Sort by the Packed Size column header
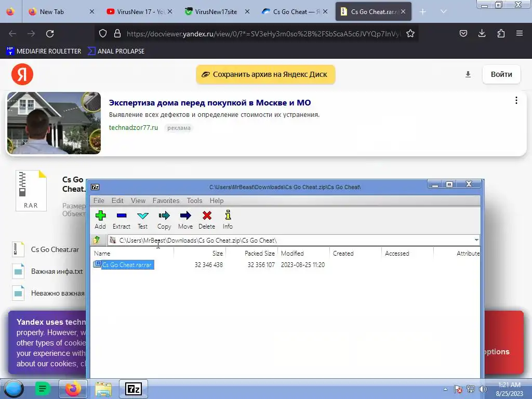Image resolution: width=532 pixels, height=399 pixels. point(252,253)
